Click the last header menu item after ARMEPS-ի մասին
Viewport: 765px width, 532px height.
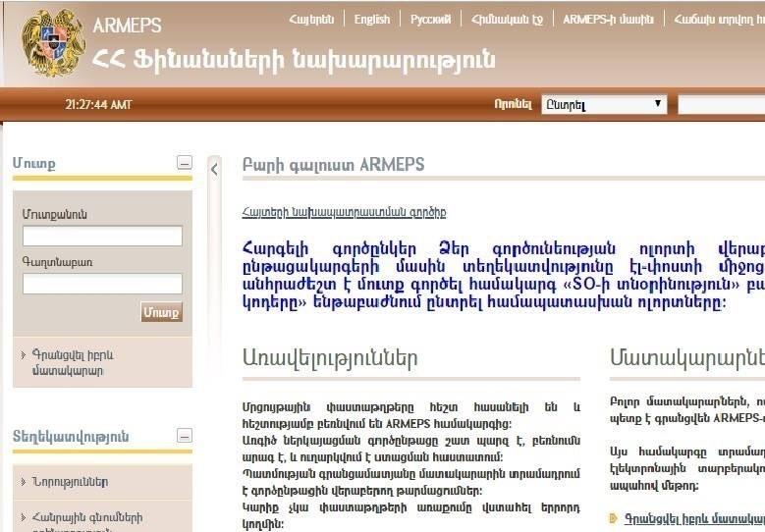pyautogui.click(x=719, y=20)
